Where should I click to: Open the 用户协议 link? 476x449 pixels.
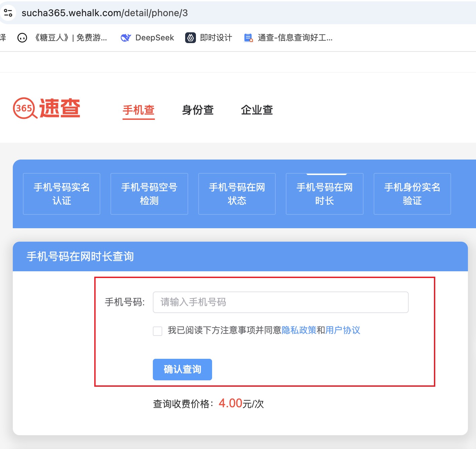(x=343, y=330)
